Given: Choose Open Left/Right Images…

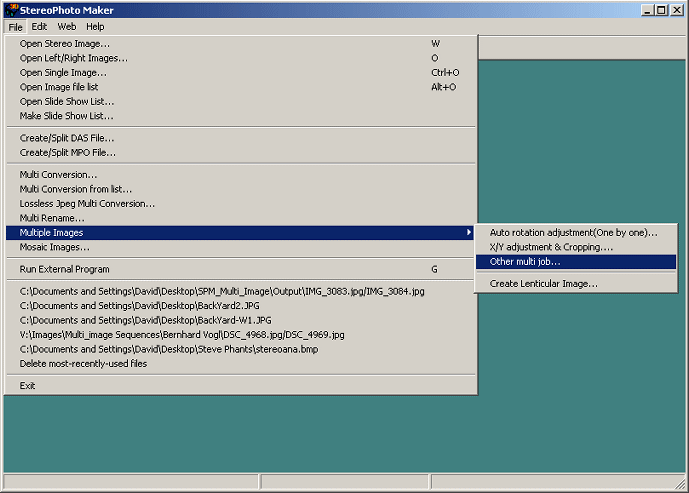Looking at the screenshot, I should (x=241, y=58).
